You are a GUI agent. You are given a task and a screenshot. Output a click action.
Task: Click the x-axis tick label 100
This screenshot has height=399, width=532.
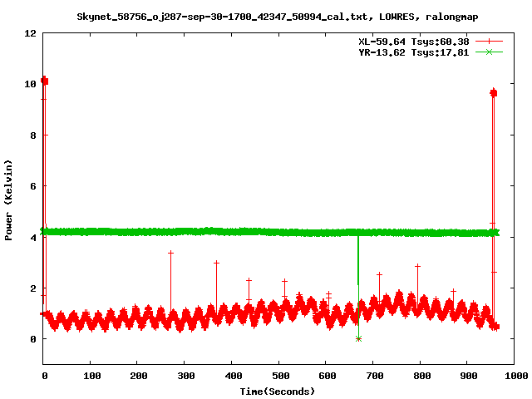(92, 376)
